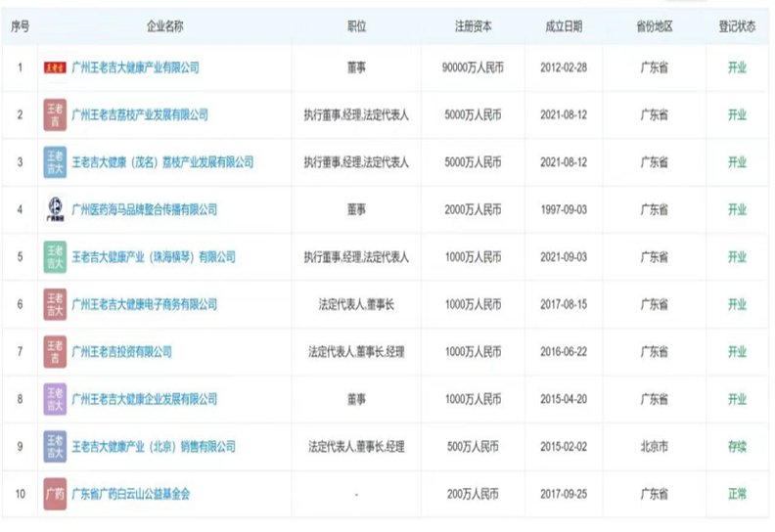Click the logo of 广州王老吉大健康产业有限公司
The height and width of the screenshot is (532, 775).
[55, 67]
